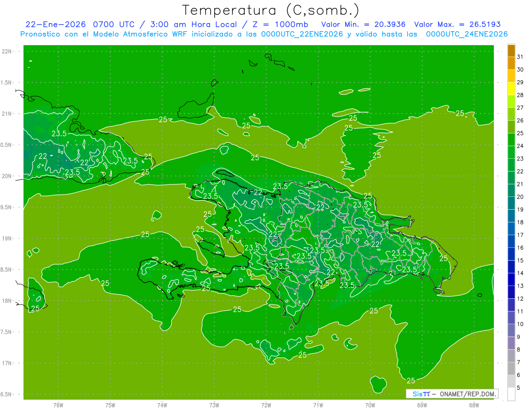The width and height of the screenshot is (532, 411).
Task: Click the white colorbar segment below 5
Action: pos(511,394)
